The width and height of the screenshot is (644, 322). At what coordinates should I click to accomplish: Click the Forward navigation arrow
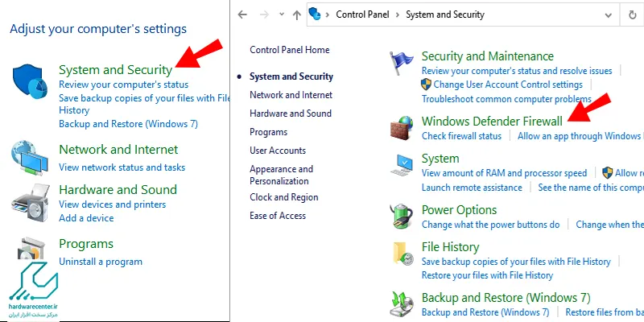coord(265,14)
